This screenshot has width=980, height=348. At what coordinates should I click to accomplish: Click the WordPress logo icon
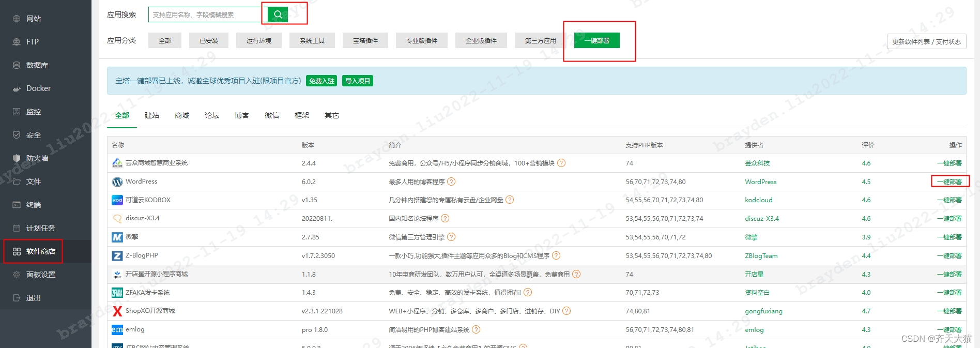(117, 182)
